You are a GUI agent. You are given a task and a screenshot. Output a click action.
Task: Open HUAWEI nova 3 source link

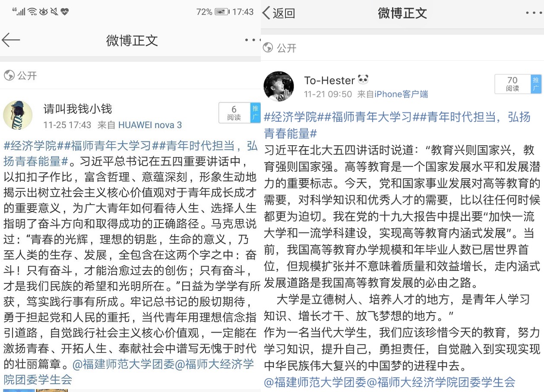(x=150, y=125)
